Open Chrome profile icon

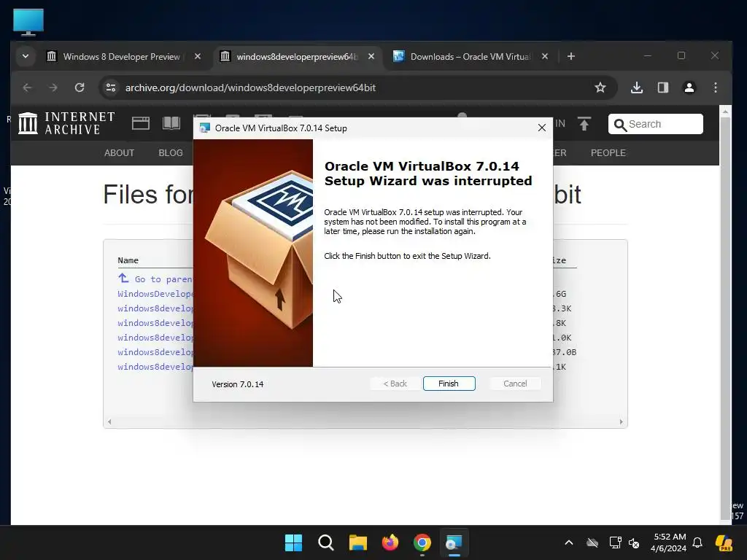689,87
